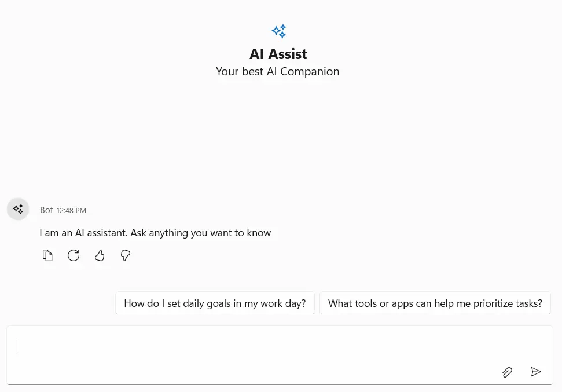Click the AI Assist sparkle logo
The width and height of the screenshot is (562, 392).
(278, 31)
